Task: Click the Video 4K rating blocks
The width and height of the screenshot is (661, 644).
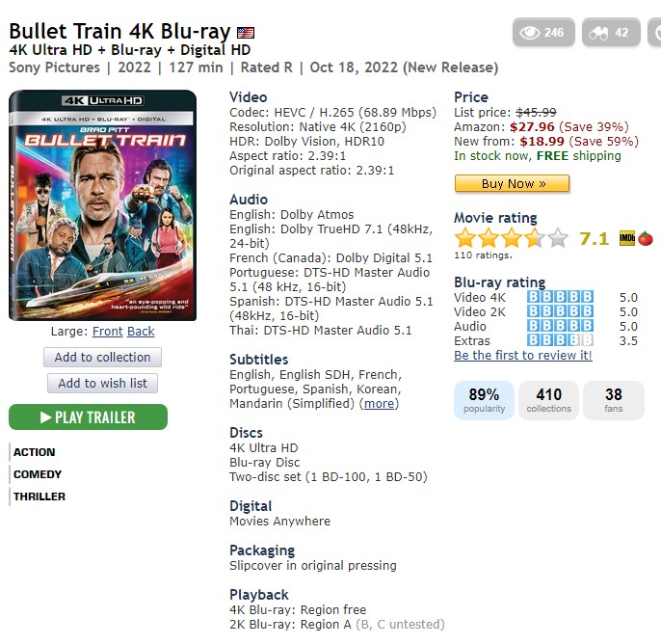Action: coord(560,297)
